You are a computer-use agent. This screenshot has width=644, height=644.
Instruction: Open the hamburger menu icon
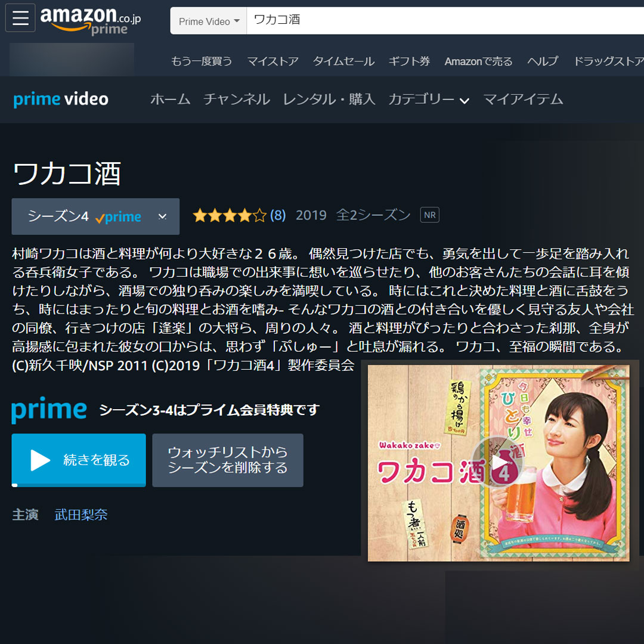point(20,18)
